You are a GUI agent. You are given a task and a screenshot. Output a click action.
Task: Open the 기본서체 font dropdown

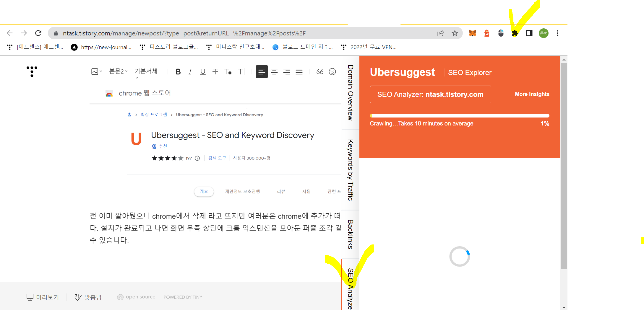pos(146,73)
